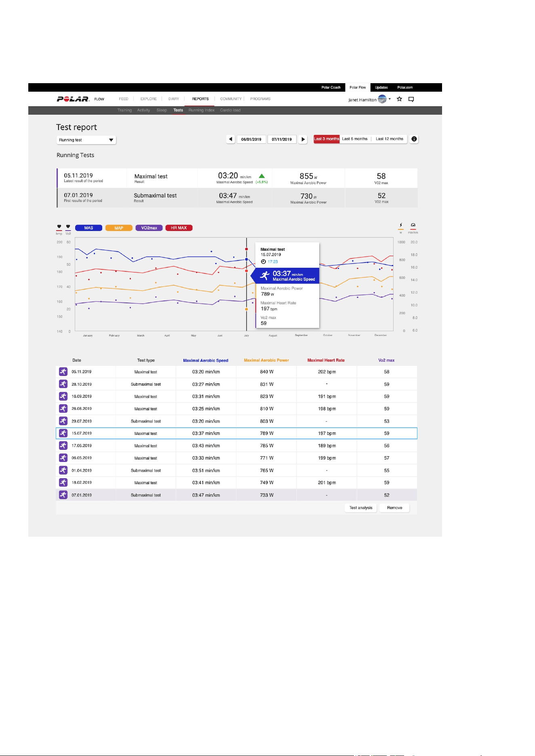Open the Programs menu
Viewport: 535px width, 756px height.
coord(260,99)
